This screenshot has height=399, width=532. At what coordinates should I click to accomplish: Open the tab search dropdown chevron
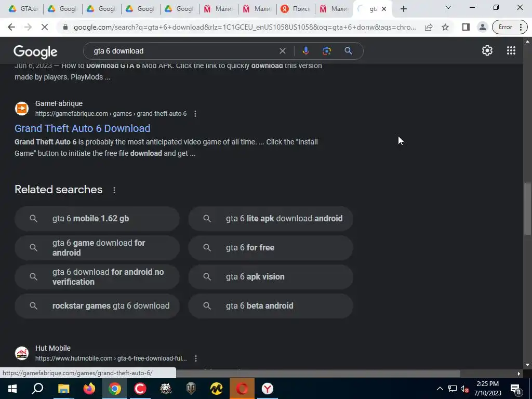[448, 7]
